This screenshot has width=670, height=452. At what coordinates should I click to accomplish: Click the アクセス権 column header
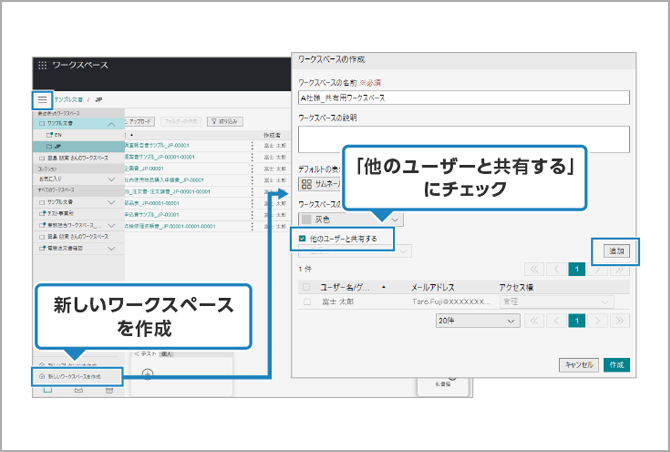point(516,287)
